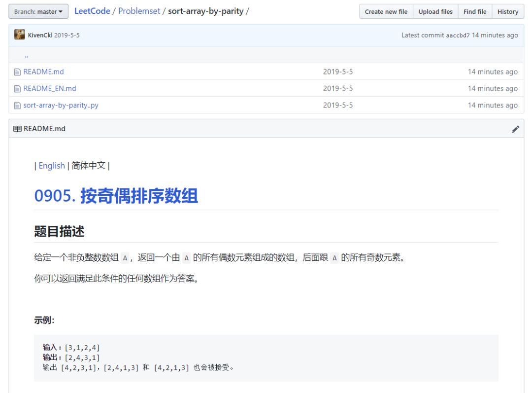The width and height of the screenshot is (532, 393).
Task: Click the first inline code 'A' in description
Action: point(125,258)
